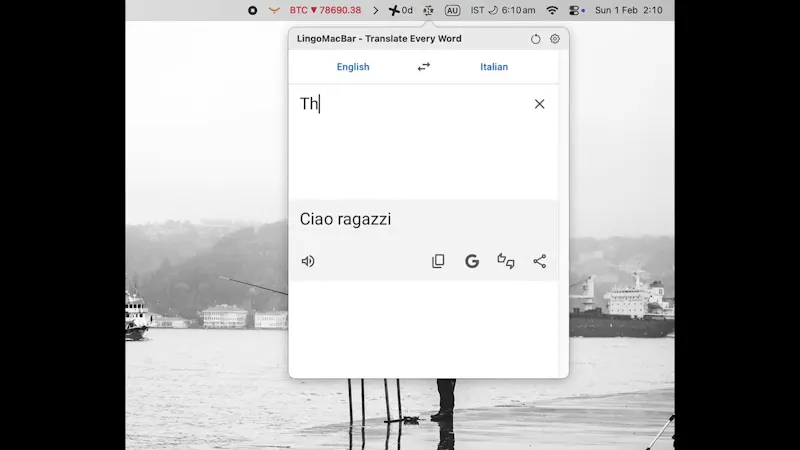
Task: Search translation on Google
Action: (x=472, y=261)
